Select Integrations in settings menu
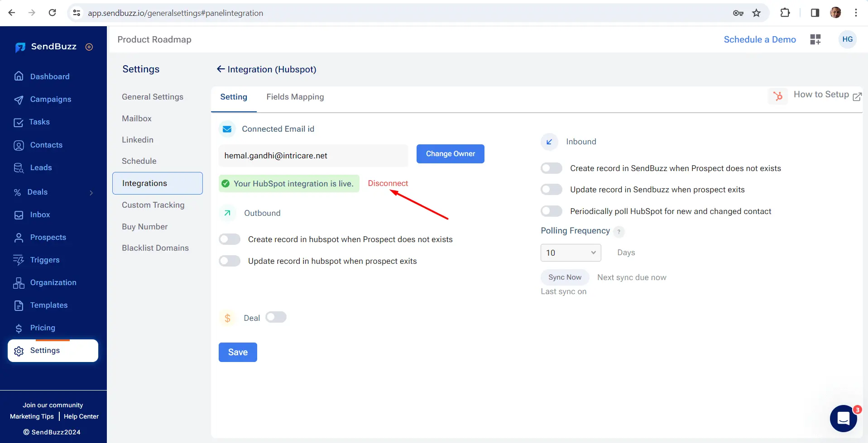This screenshot has width=868, height=443. click(158, 183)
